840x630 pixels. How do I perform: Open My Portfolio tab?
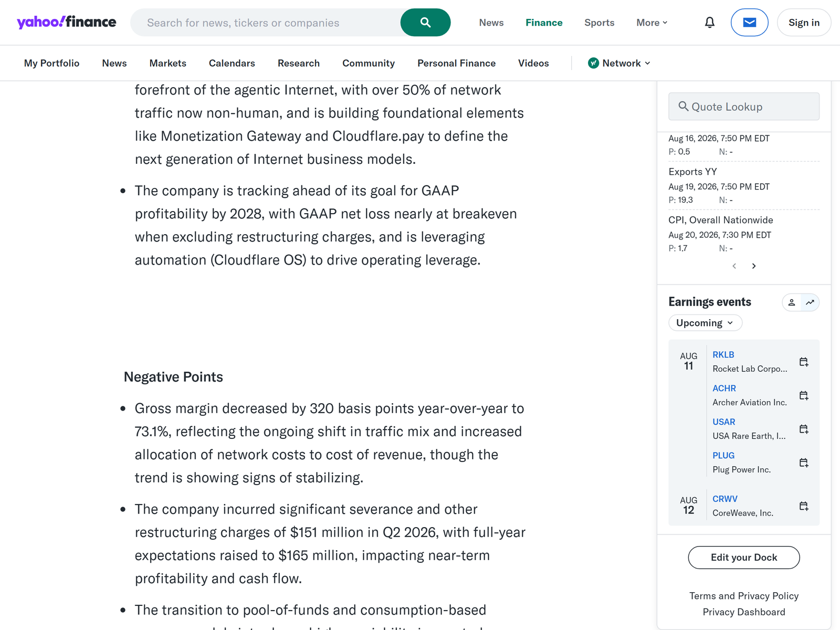click(51, 63)
